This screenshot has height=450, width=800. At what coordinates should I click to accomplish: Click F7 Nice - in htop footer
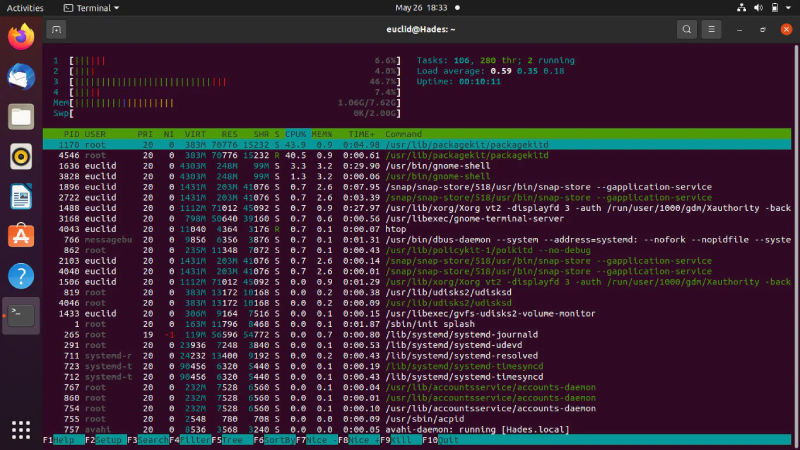316,440
